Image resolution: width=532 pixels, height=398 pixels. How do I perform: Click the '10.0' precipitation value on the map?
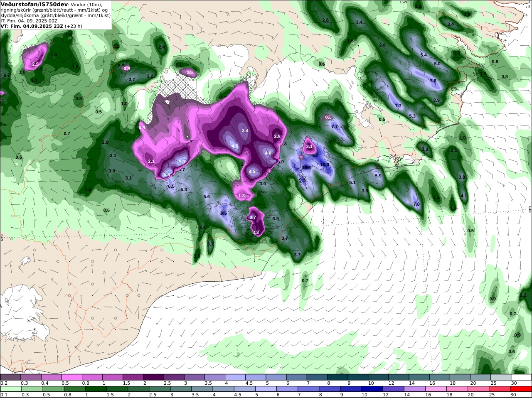(325, 165)
